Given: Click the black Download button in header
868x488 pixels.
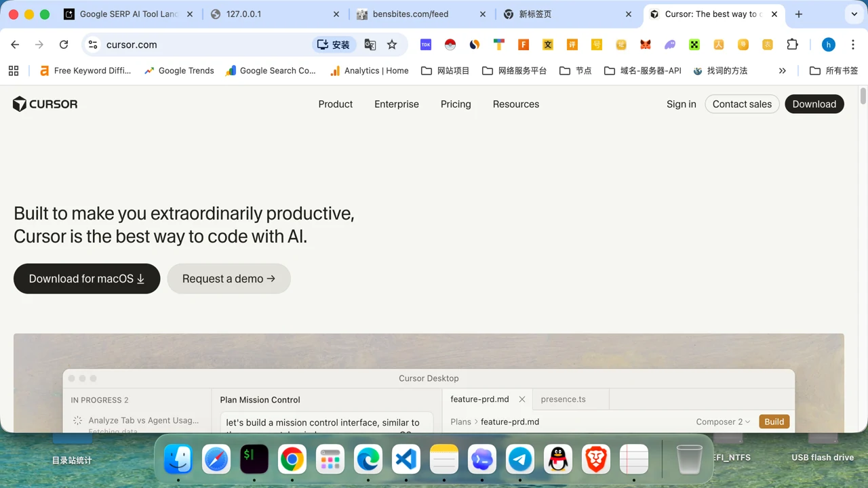Looking at the screenshot, I should coord(814,104).
